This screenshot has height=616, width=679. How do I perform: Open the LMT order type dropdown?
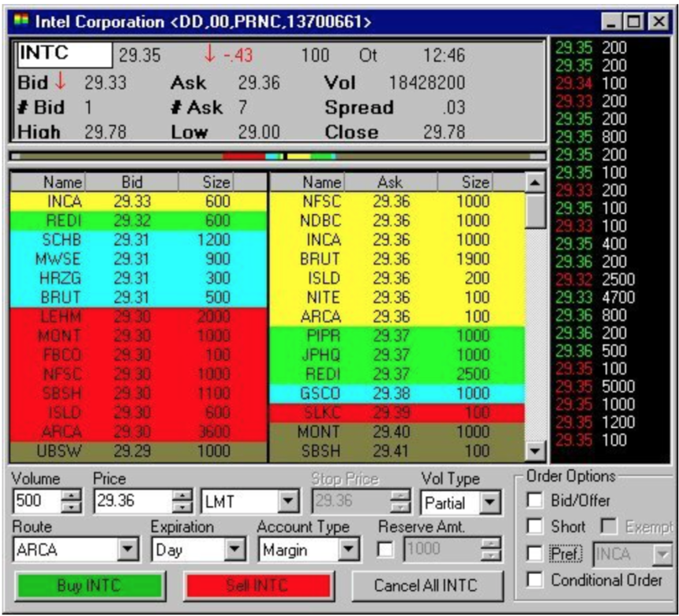289,501
